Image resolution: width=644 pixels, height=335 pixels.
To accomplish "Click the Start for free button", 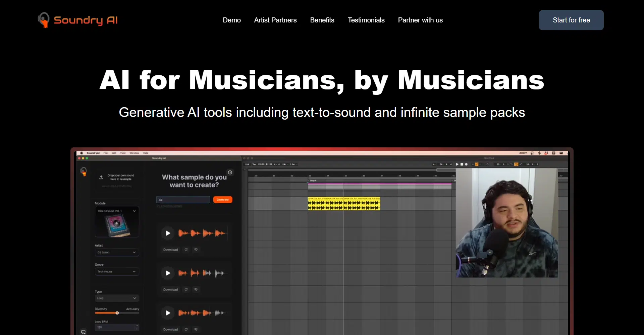I will pos(571,20).
